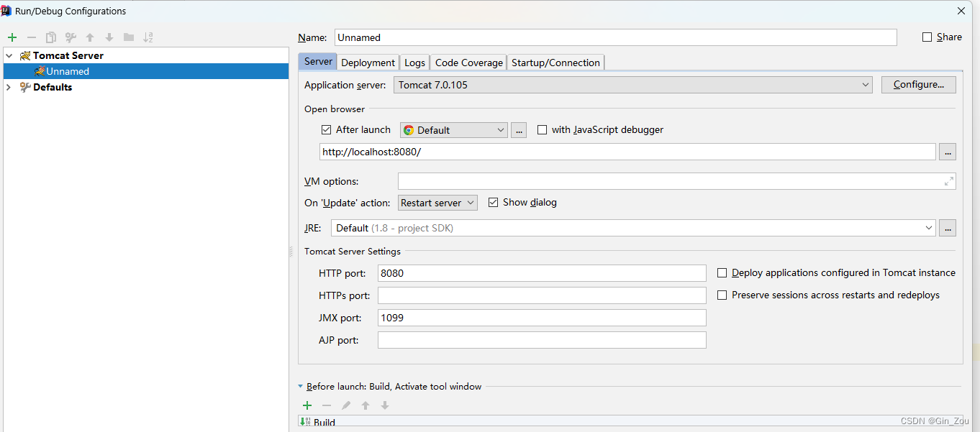Viewport: 980px width, 432px height.
Task: Switch to the Code Coverage tab
Action: pos(469,63)
